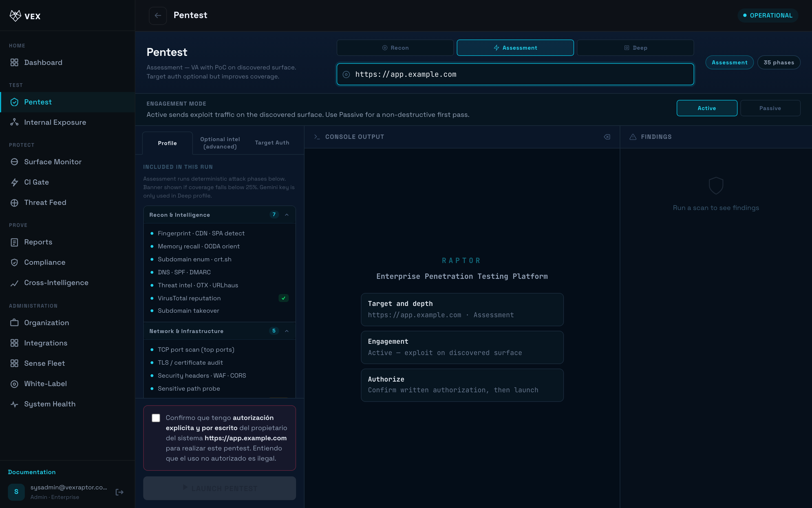This screenshot has width=812, height=508.
Task: Click the 35 phases badge
Action: [778, 62]
